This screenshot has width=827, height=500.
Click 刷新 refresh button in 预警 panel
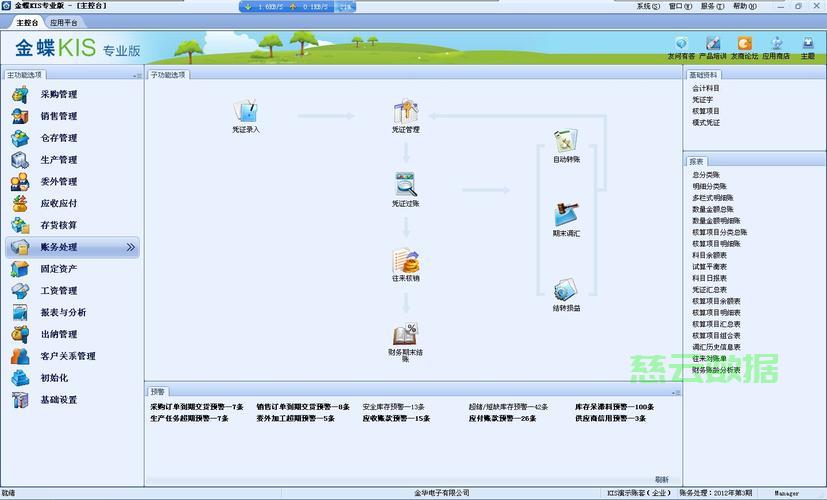(662, 479)
